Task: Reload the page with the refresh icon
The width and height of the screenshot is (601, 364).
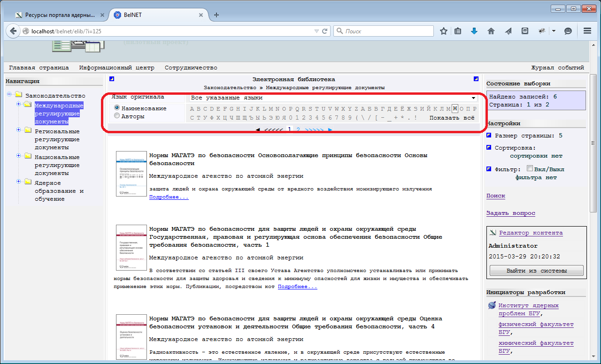Action: (x=324, y=31)
